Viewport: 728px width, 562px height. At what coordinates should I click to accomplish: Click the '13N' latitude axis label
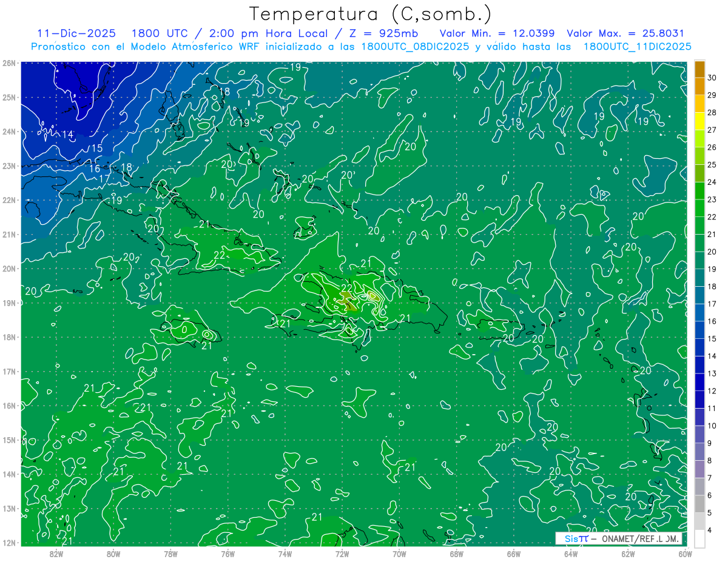click(9, 508)
